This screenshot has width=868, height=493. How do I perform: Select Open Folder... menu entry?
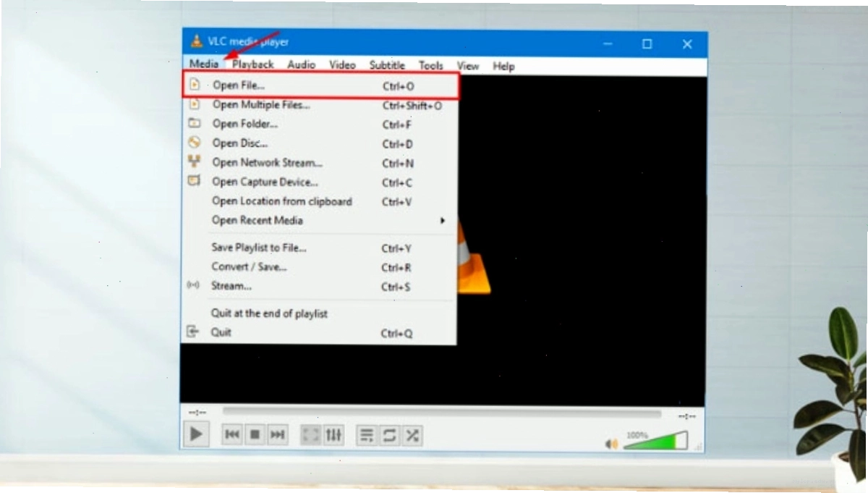320,124
